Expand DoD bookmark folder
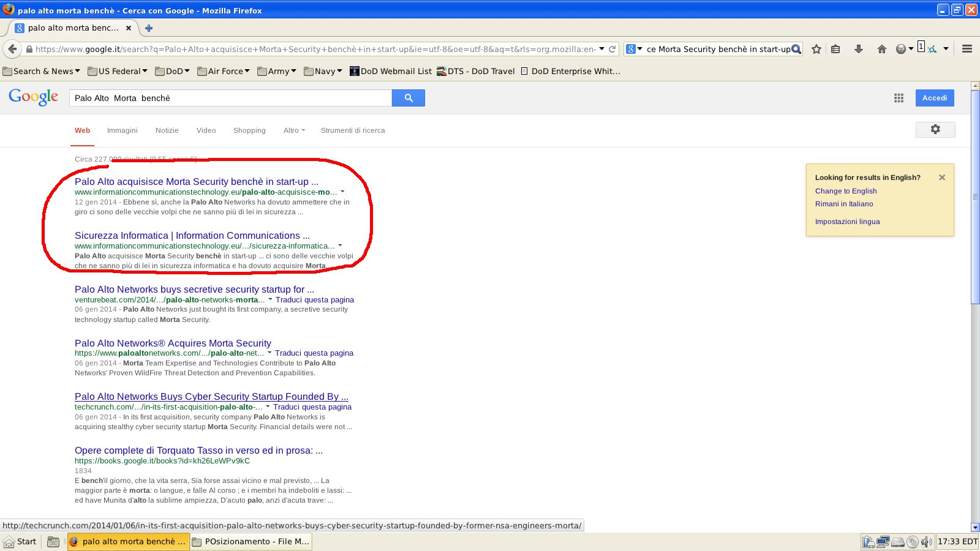The image size is (980, 551). 173,71
